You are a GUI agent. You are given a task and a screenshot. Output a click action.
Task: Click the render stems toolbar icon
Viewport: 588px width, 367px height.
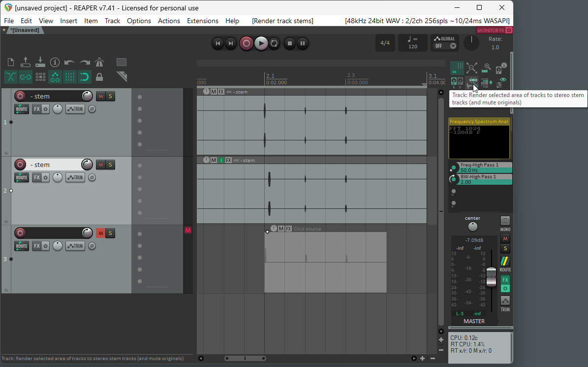point(473,81)
